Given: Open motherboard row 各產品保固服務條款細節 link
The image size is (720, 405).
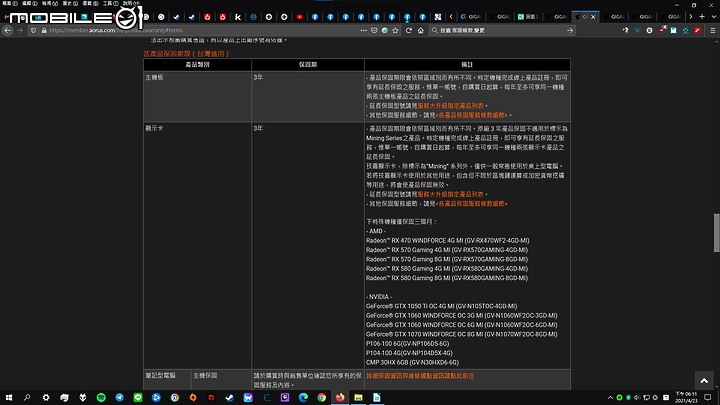Looking at the screenshot, I should point(472,115).
